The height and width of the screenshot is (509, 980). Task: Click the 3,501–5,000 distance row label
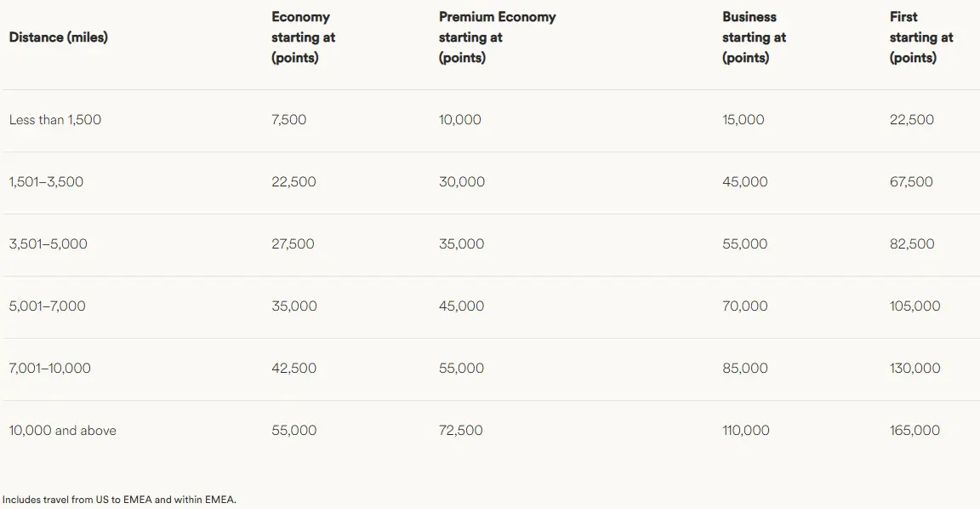[x=48, y=244]
